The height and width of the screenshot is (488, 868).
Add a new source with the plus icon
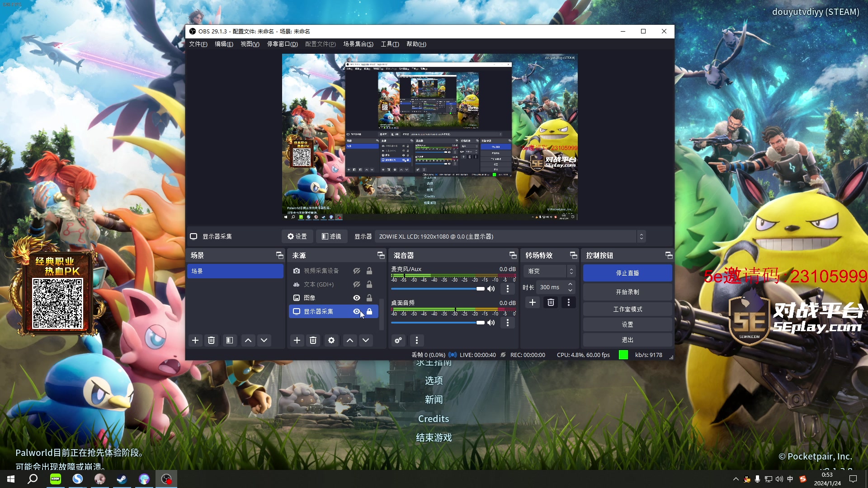[x=297, y=340]
